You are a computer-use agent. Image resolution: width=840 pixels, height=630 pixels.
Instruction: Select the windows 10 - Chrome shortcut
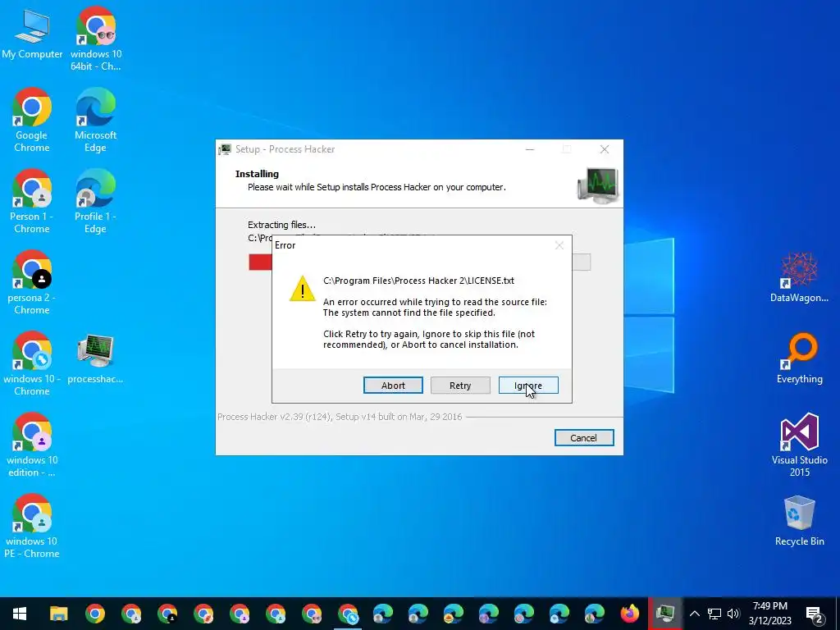point(32,363)
